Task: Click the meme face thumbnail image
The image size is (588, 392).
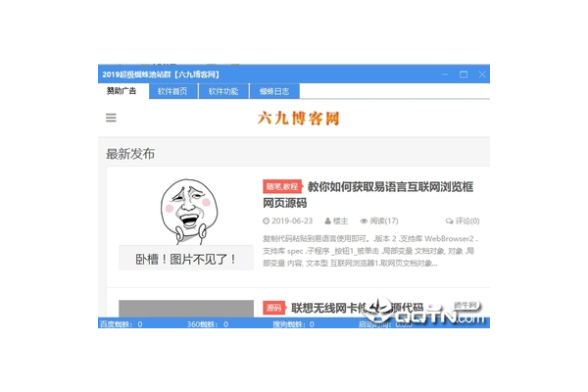Action: [177, 212]
